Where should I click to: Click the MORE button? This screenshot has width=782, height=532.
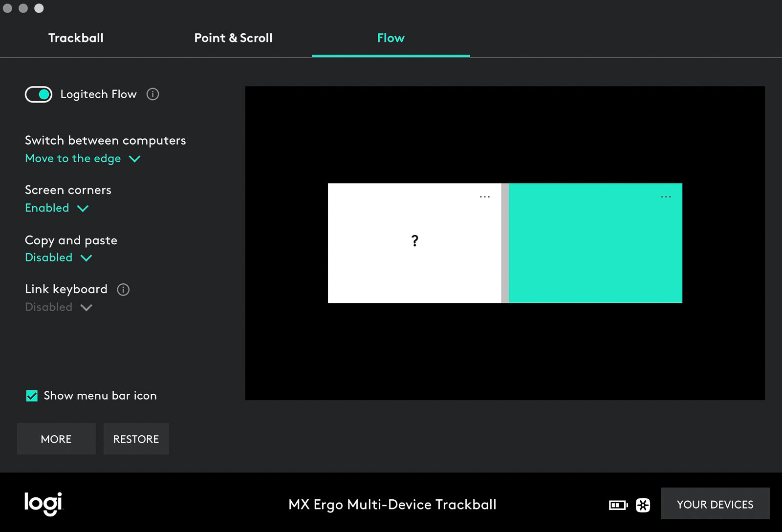pos(56,439)
